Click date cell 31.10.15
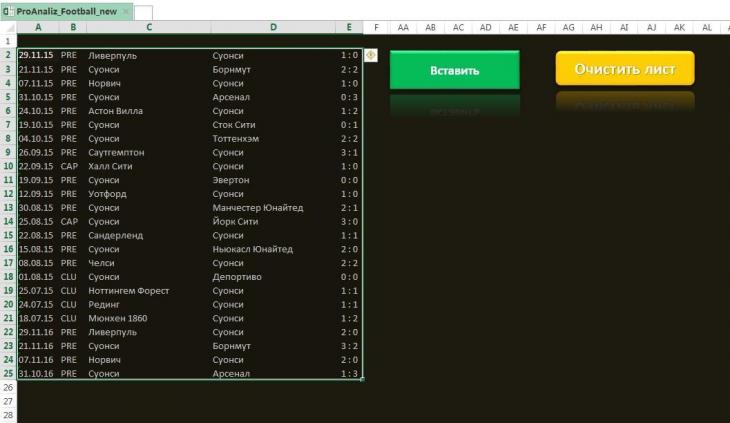Image resolution: width=730 pixels, height=423 pixels. (38, 97)
